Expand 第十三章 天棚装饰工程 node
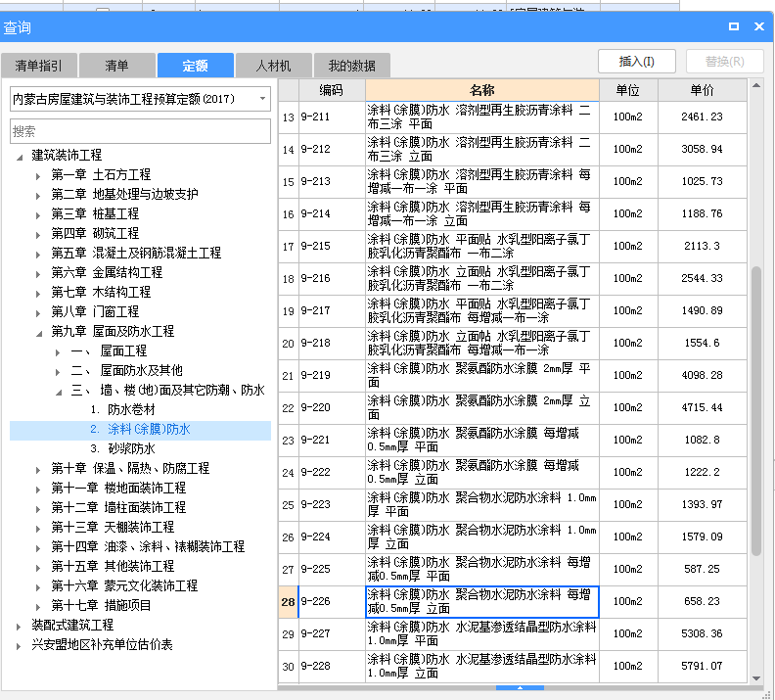This screenshot has height=700, width=775. [38, 529]
